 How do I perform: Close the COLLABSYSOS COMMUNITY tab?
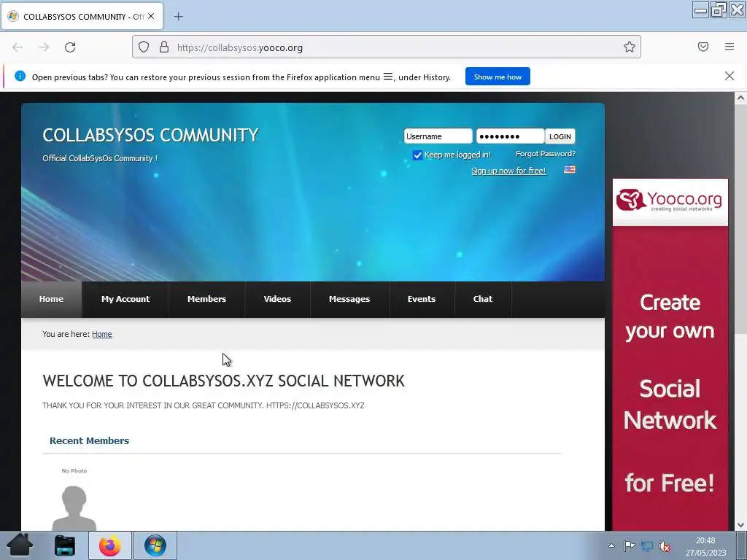coord(151,16)
